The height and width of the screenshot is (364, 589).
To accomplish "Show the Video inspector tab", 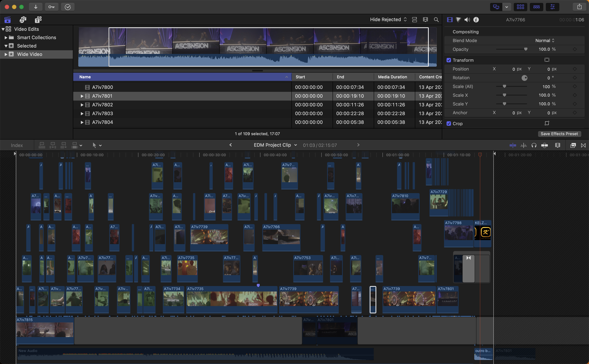I will pos(450,20).
